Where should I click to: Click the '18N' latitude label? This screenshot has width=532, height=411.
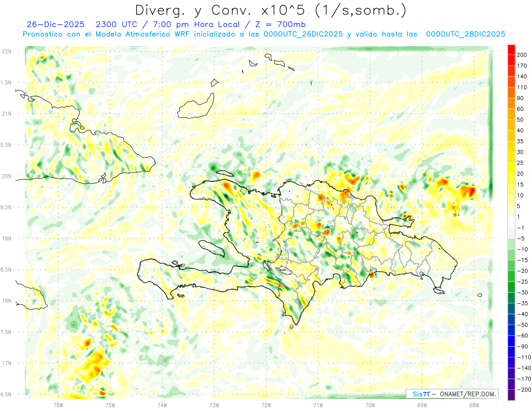(6, 301)
